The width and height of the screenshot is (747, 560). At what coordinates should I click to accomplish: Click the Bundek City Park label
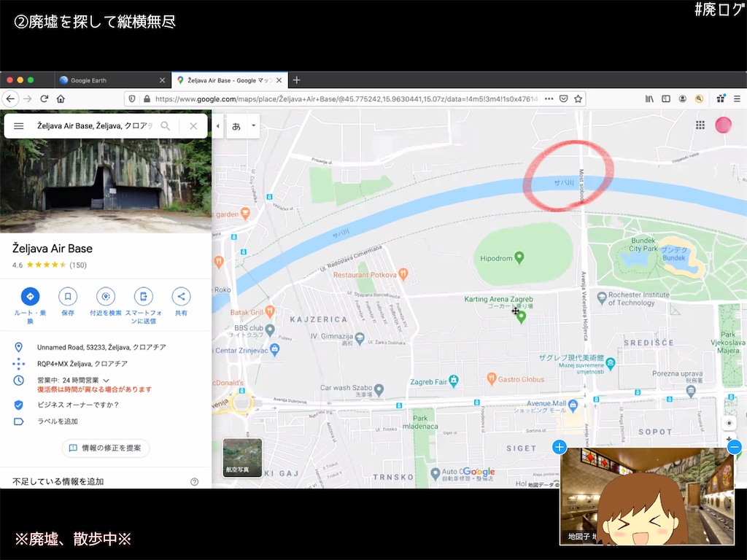[643, 244]
